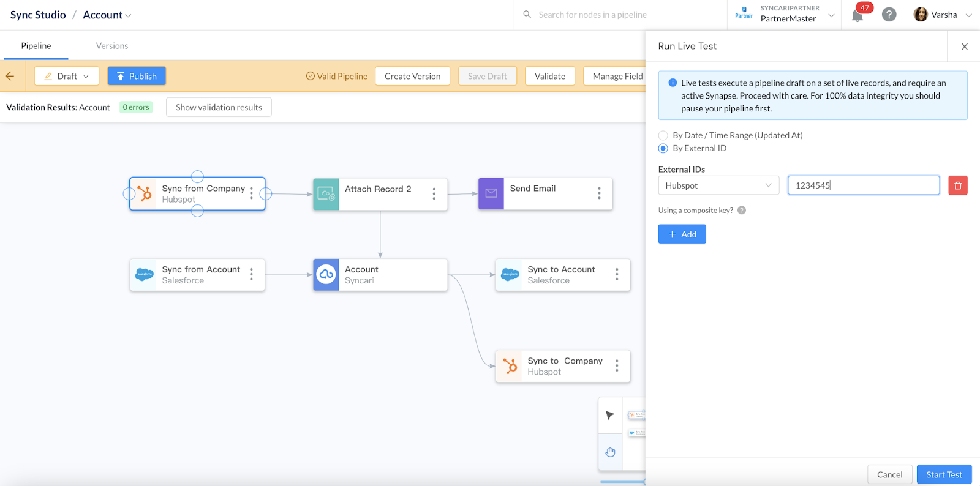Expand the PartnerMaster instance dropdown
This screenshot has width=980, height=486.
pos(831,15)
